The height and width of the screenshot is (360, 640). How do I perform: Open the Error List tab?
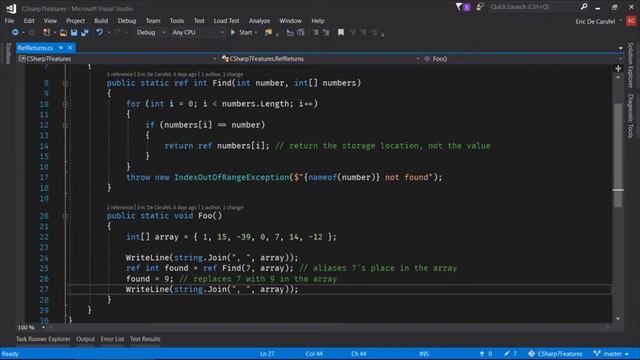[112, 339]
